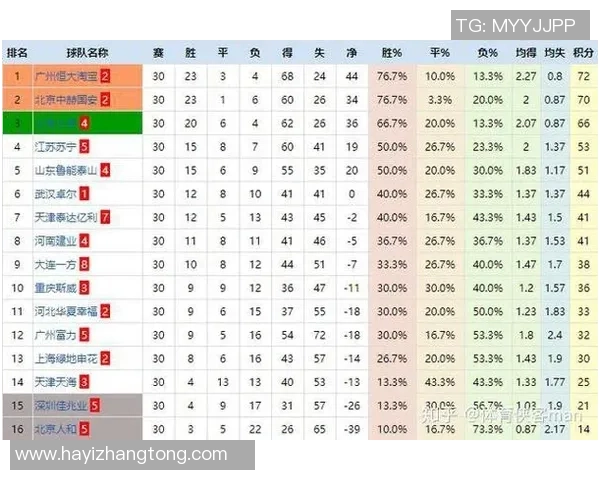600x480 pixels.
Task: Click the red badge next to 山东鲁能泰山
Action: (105, 170)
